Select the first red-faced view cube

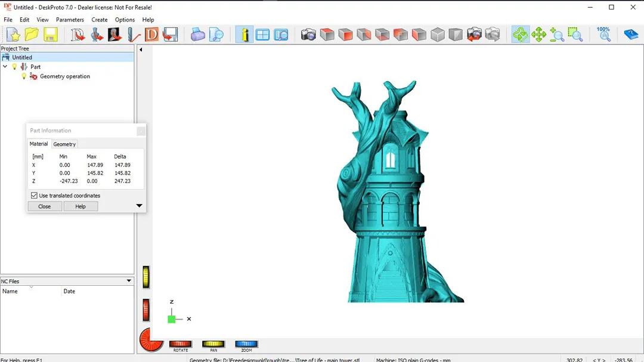(327, 35)
